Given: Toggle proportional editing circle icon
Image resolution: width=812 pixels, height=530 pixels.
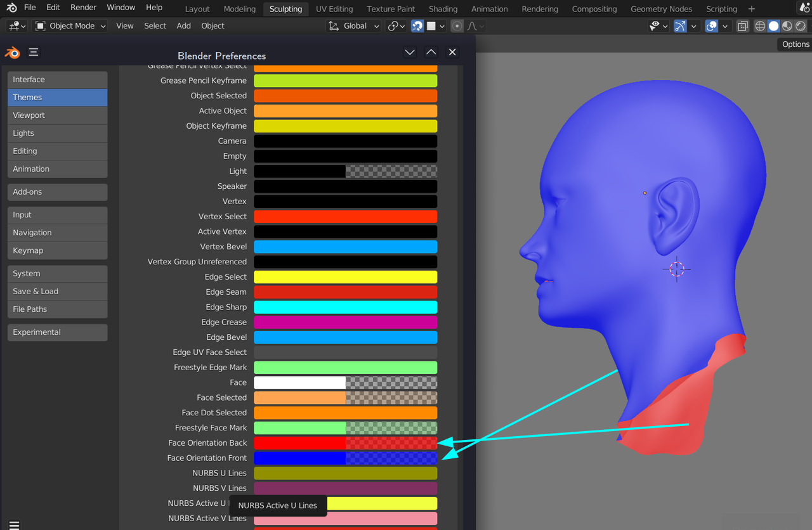Looking at the screenshot, I should click(x=457, y=26).
